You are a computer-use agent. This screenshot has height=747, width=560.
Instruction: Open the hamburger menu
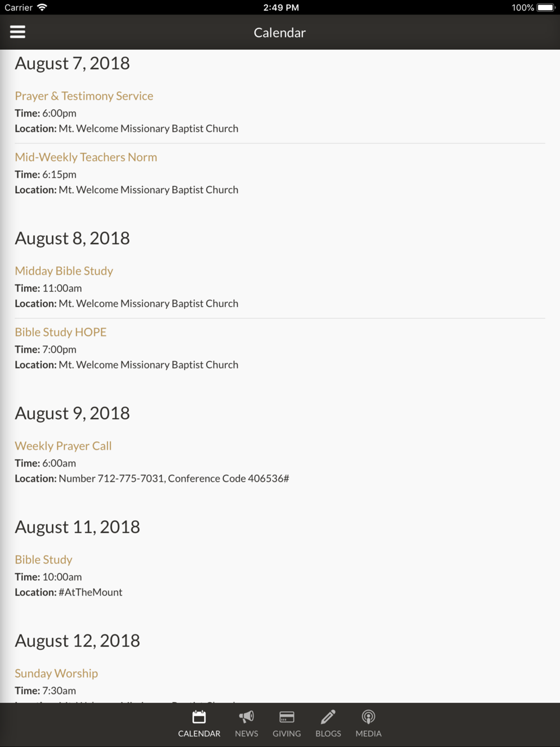17,32
